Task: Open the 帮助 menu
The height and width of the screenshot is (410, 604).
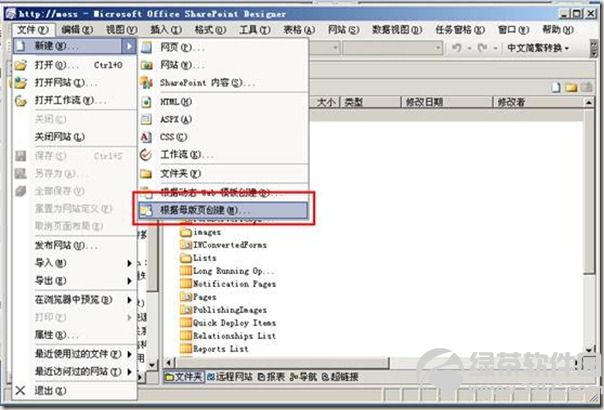Action: (557, 30)
